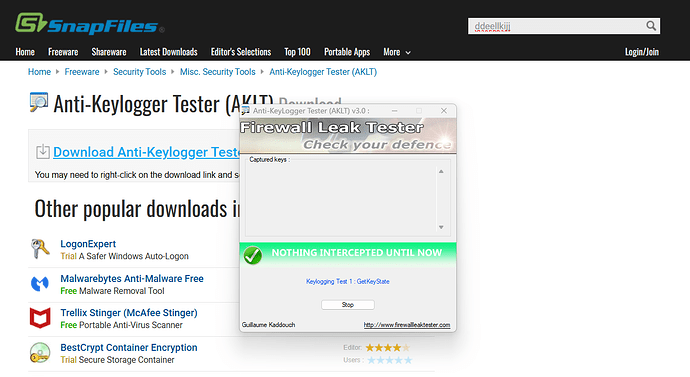Go to Freeware in the breadcrumb
The width and height of the screenshot is (690, 377).
pos(82,72)
